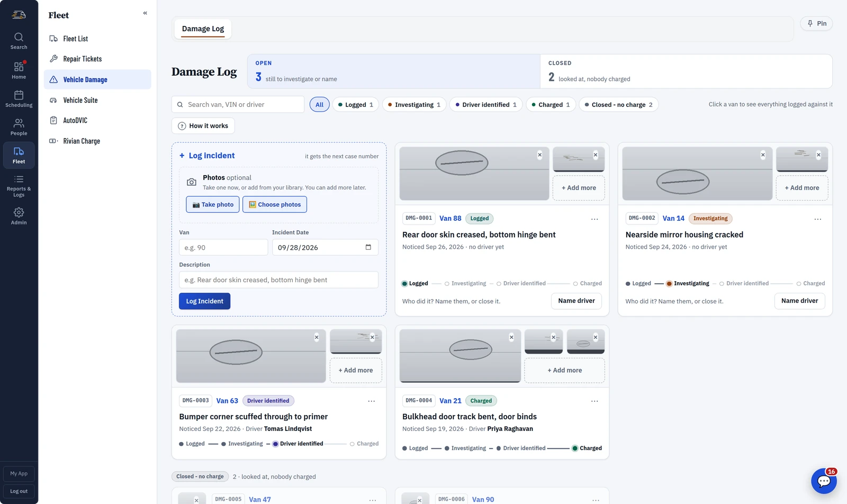
Task: Open Fleet List
Action: point(97,39)
